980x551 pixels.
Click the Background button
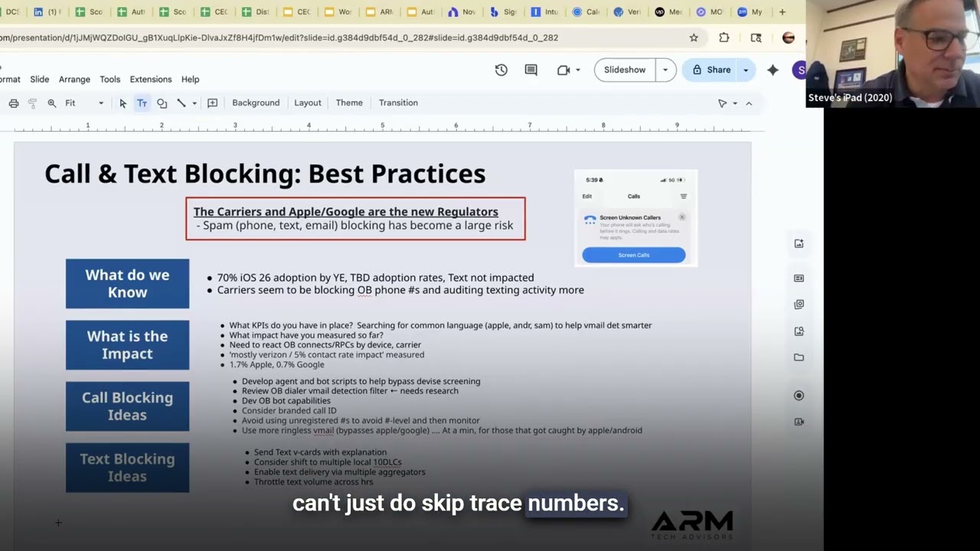point(256,103)
